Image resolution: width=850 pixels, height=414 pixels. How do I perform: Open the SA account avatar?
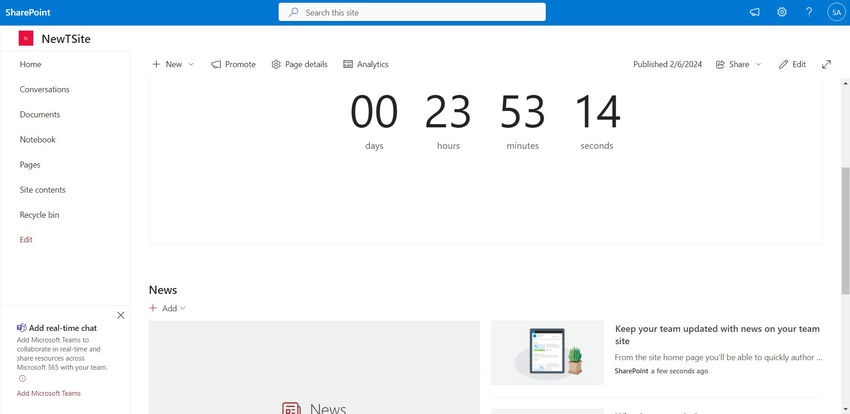coord(836,12)
